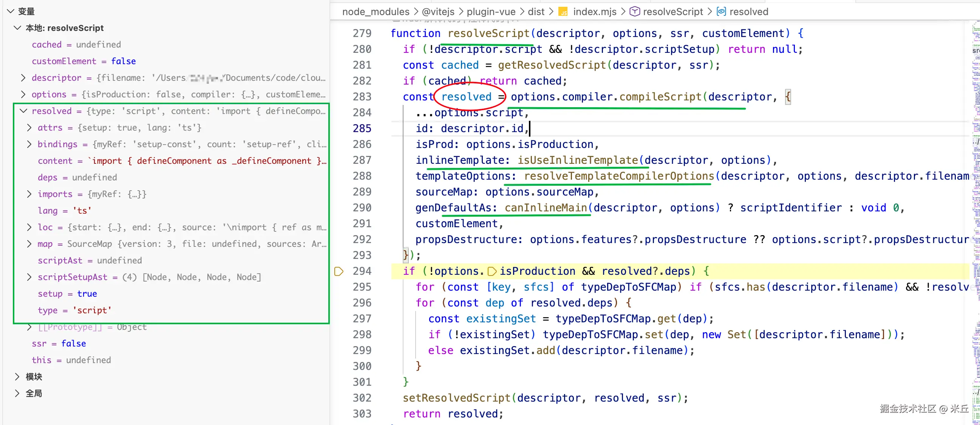Expand the options variable

23,94
